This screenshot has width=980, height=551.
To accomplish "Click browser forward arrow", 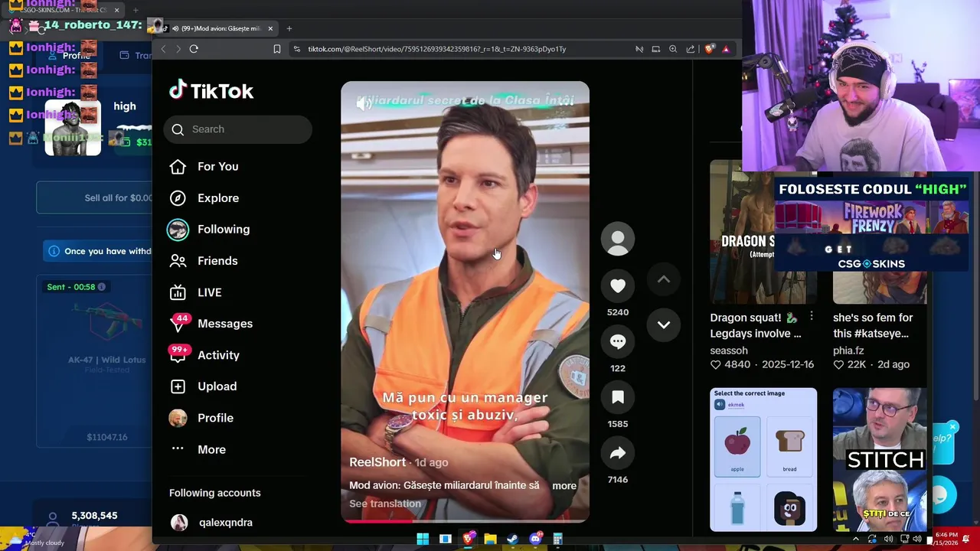I will click(178, 49).
